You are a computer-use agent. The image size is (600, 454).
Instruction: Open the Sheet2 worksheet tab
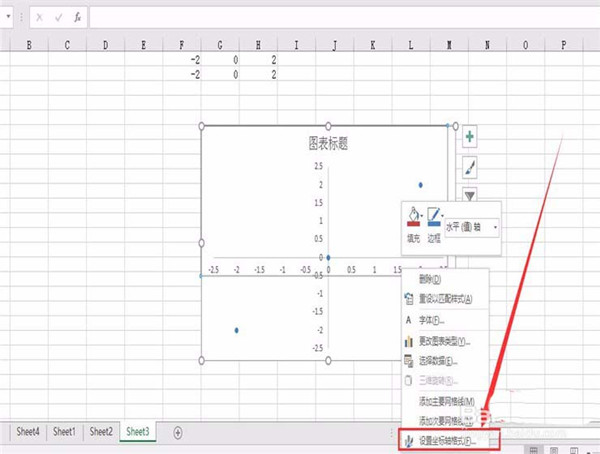click(x=101, y=432)
